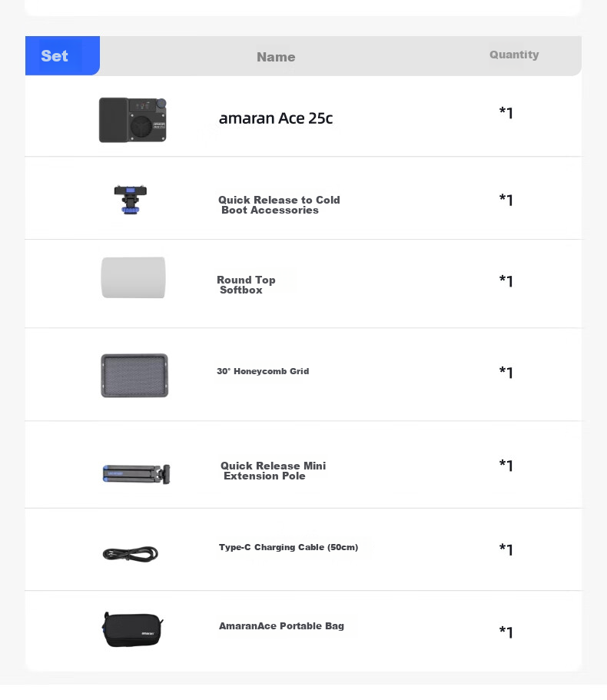Click the white Round Top Softbox image
607x700 pixels.
(x=133, y=277)
